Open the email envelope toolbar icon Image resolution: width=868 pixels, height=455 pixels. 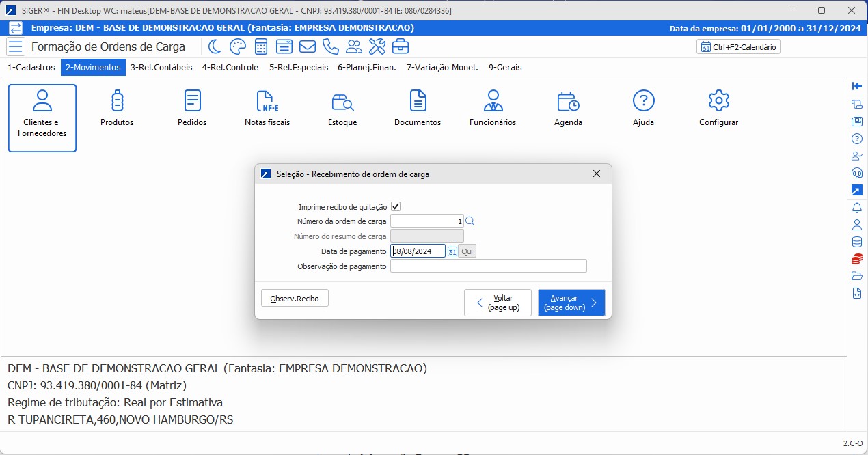click(307, 46)
